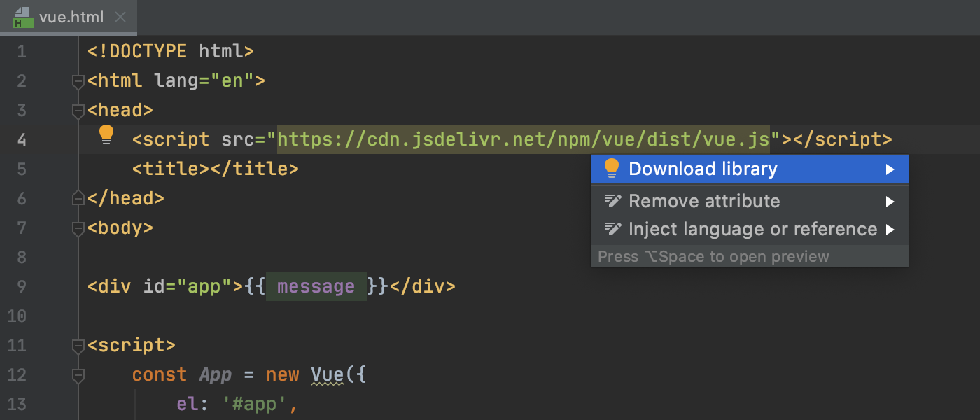Click the yellow lightbulb intention icon in gutter
The height and width of the screenshot is (420, 980).
point(106,135)
